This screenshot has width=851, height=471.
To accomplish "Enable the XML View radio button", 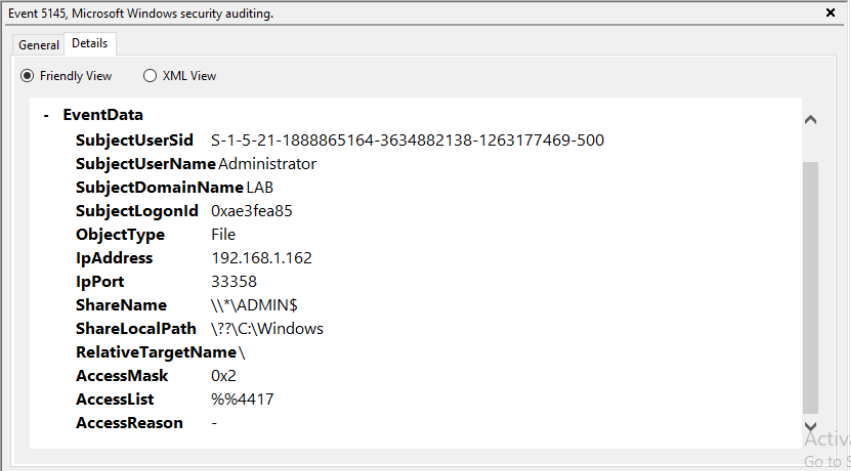I will click(150, 76).
